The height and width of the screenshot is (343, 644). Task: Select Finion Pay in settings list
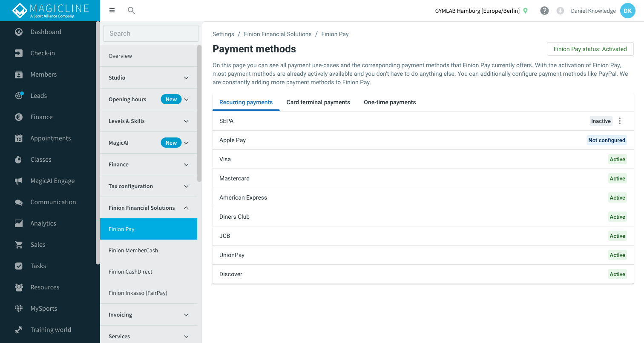pos(149,229)
